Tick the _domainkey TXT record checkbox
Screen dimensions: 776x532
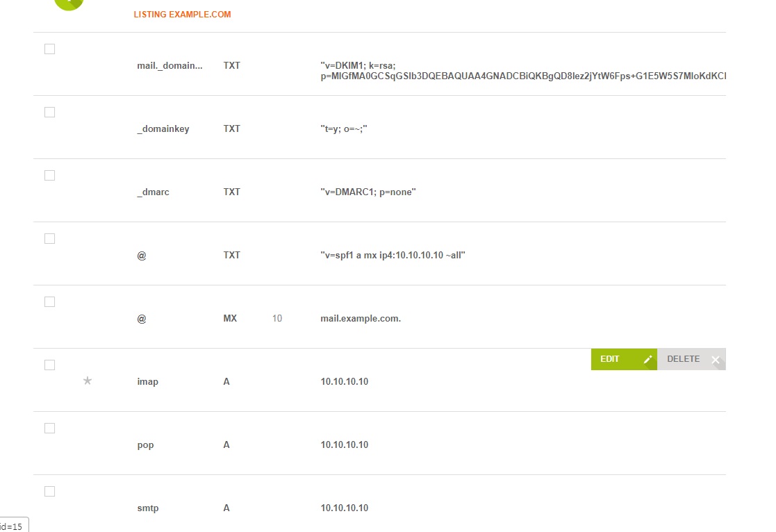49,113
